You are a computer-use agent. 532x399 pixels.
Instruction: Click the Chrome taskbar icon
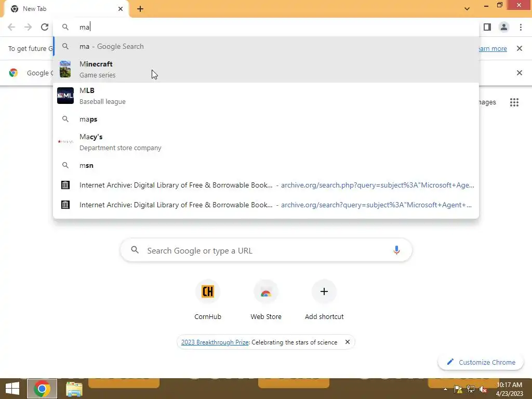(x=42, y=389)
